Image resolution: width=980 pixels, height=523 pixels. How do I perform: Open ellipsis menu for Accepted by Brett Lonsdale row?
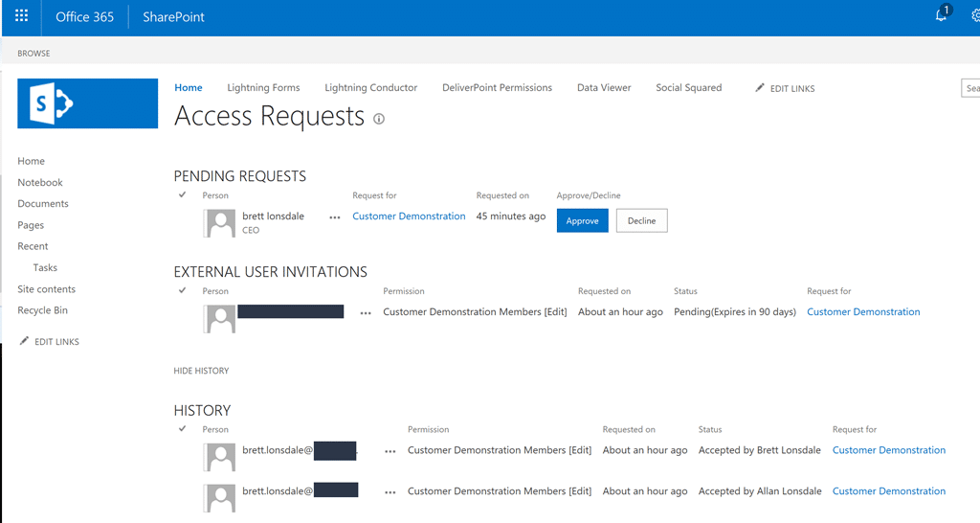coord(390,452)
